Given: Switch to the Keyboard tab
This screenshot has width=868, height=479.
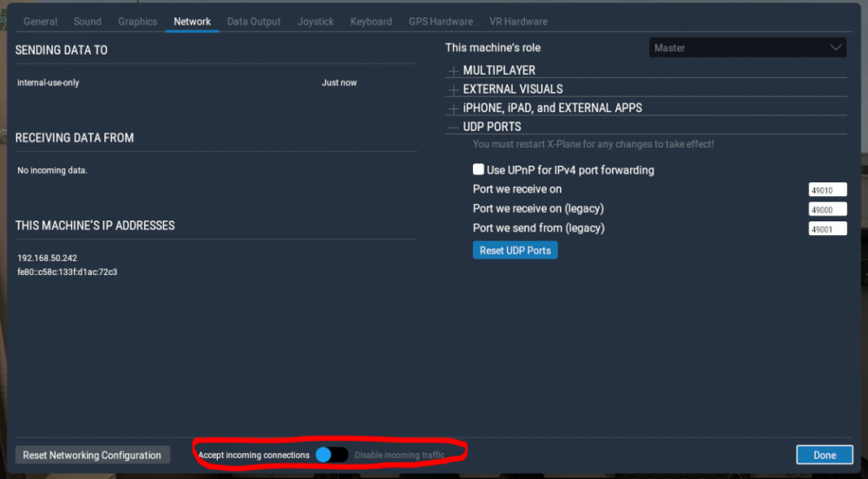Looking at the screenshot, I should [372, 22].
